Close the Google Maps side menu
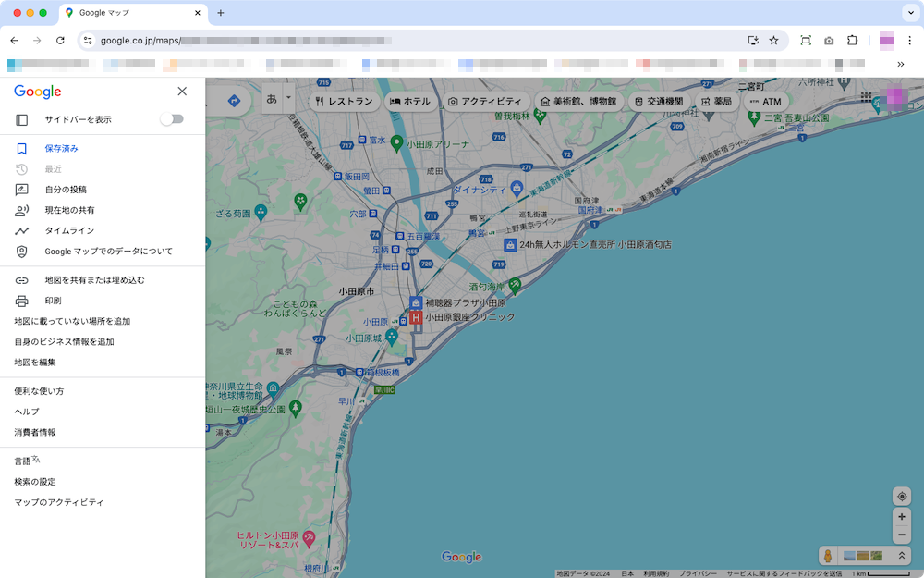 [182, 92]
